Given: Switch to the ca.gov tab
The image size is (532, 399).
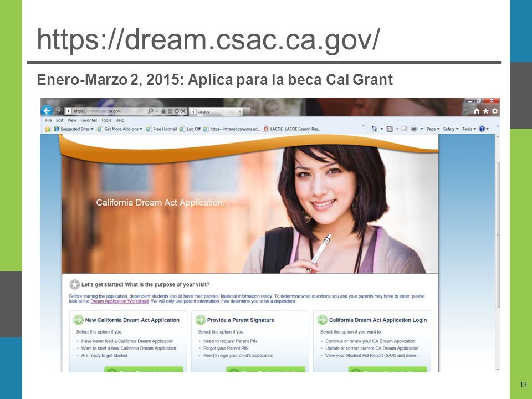Looking at the screenshot, I should [216, 111].
